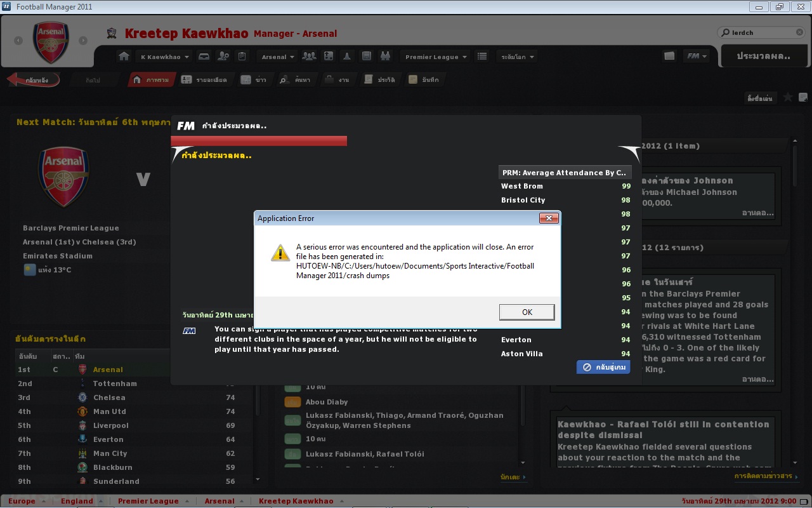Open the Arsenal breadcrumb menu

point(223,501)
